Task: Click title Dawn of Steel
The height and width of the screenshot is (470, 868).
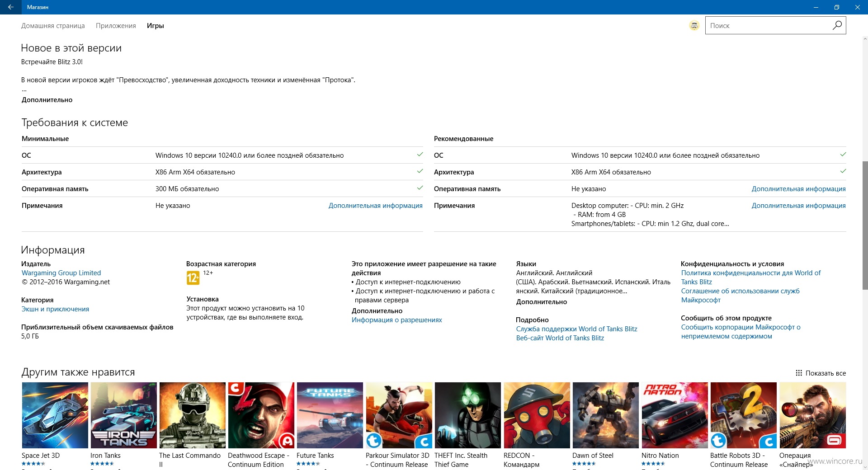Action: tap(593, 456)
